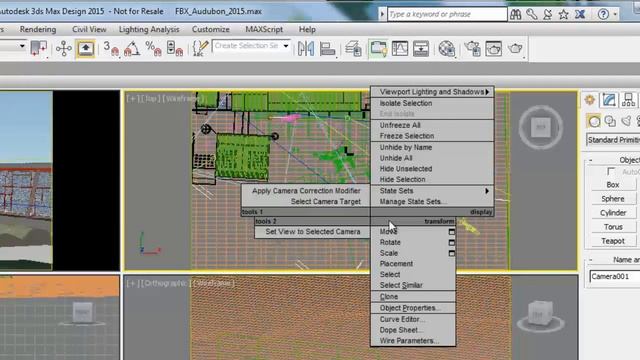Click the Select and Manipulate tool
This screenshot has width=640, height=360.
64,49
